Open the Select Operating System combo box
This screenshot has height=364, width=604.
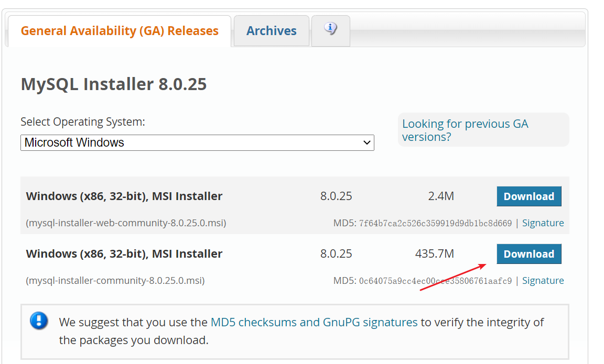coord(197,143)
